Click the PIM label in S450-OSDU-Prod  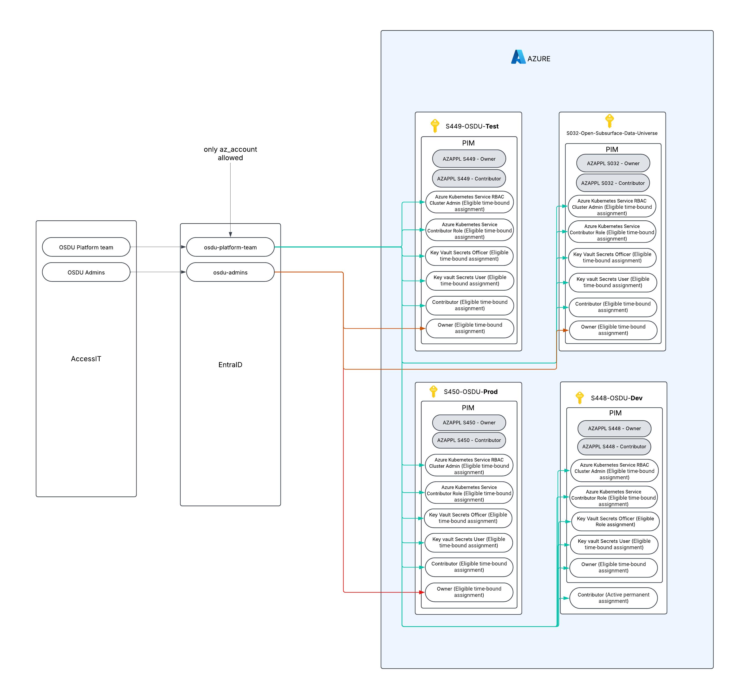(468, 407)
